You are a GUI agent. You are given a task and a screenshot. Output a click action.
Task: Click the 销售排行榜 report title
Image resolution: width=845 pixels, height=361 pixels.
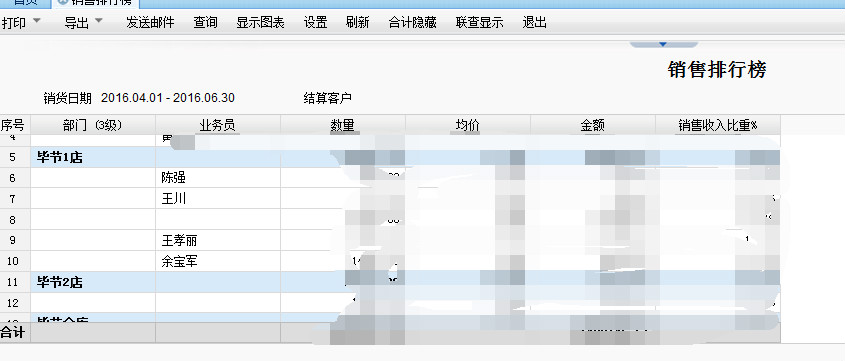[x=717, y=69]
